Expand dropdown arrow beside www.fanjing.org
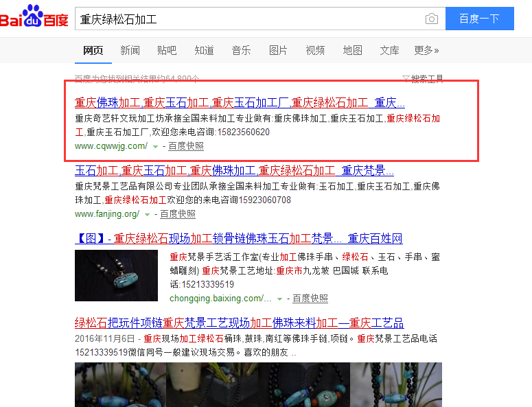532x407 pixels. click(148, 215)
